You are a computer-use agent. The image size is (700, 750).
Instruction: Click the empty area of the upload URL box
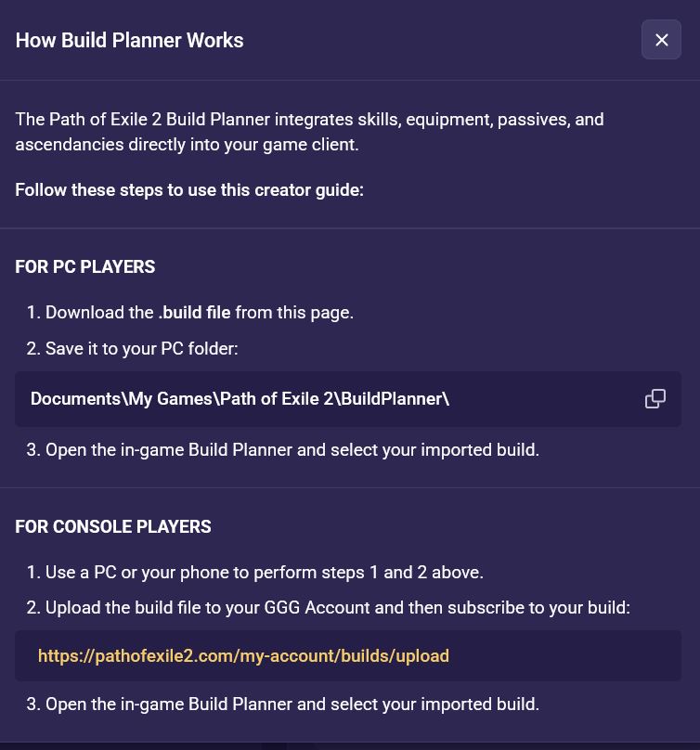(564, 655)
